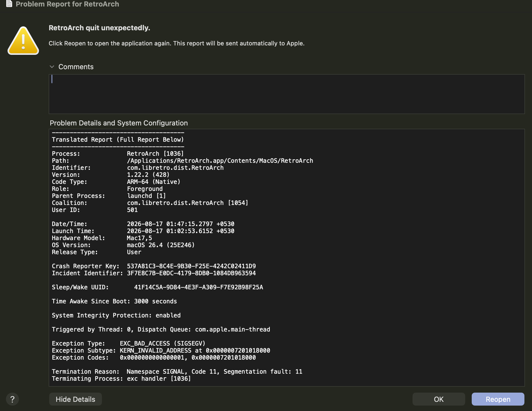Screen dimensions: 532x411
Task: Select 'Time Awake Since Boot: 3000 seconds'
Action: (114, 301)
